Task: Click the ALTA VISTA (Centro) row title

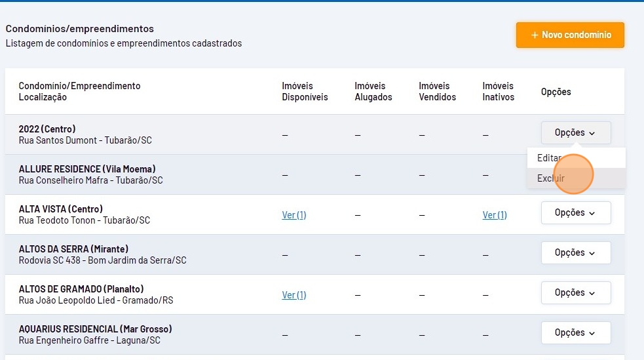Action: click(60, 209)
